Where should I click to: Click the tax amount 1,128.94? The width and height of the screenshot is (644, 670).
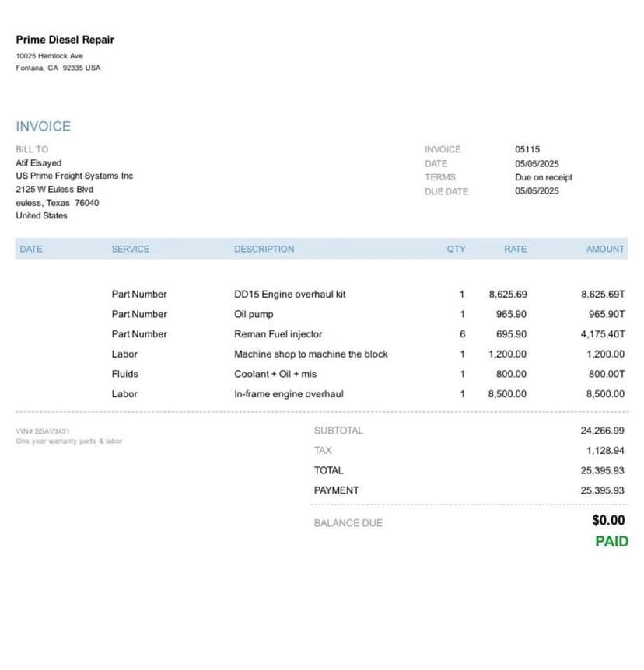click(x=605, y=451)
